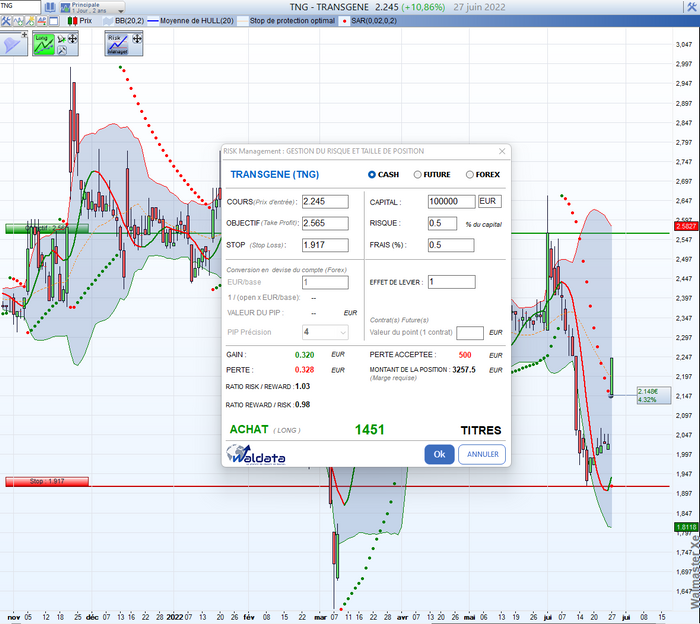Open the book library icon

point(50,7)
